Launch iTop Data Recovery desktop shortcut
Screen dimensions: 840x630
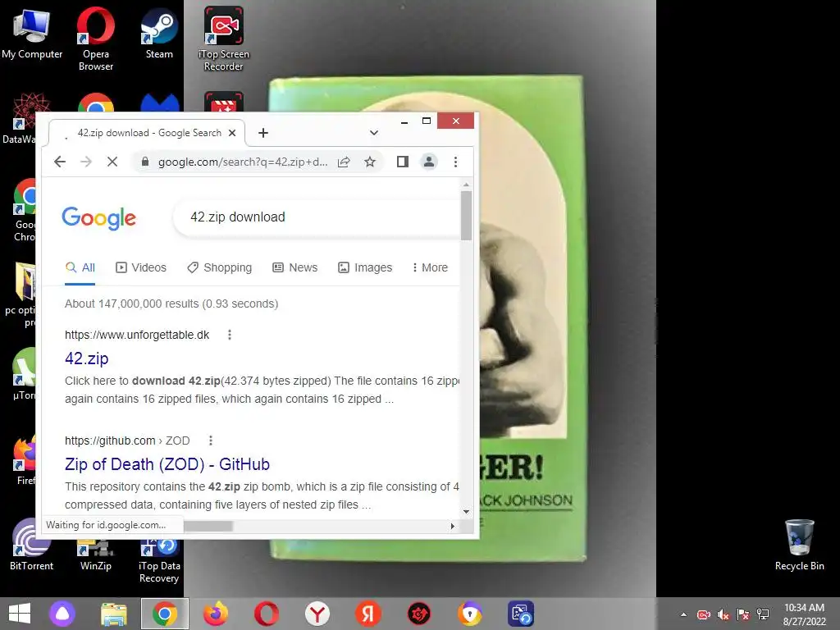pyautogui.click(x=159, y=563)
